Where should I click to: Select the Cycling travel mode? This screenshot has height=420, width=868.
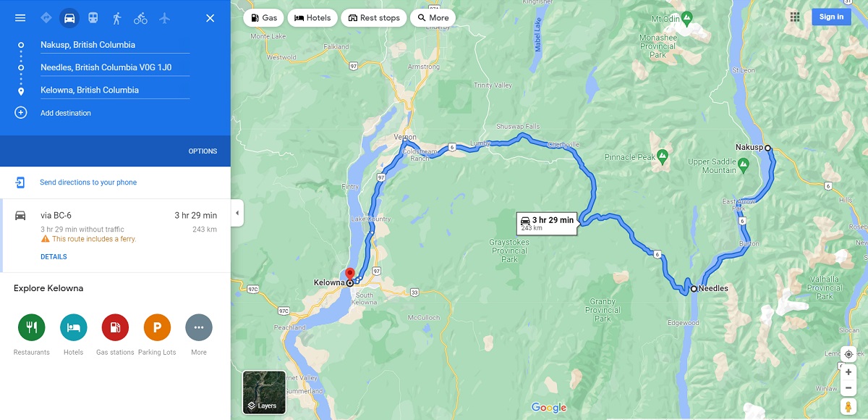pos(140,18)
